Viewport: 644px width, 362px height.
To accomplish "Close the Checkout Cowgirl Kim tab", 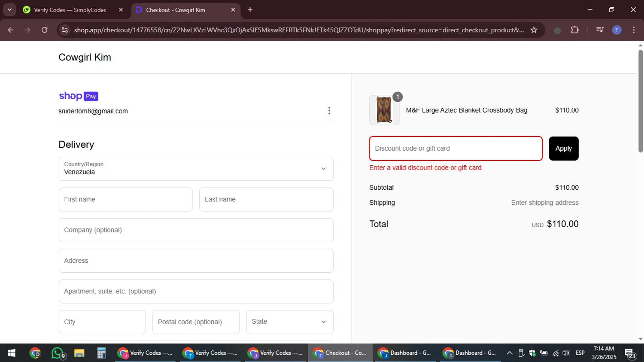I will [x=233, y=10].
